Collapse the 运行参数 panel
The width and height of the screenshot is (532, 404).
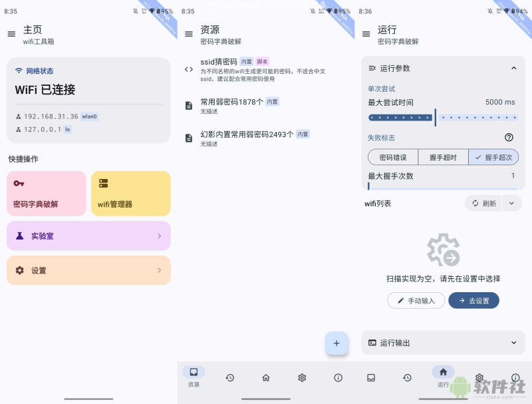point(513,68)
